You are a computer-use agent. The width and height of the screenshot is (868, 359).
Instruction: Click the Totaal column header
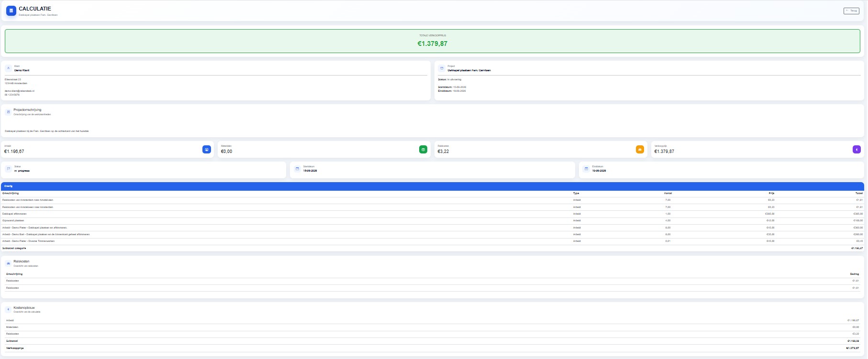(x=859, y=193)
